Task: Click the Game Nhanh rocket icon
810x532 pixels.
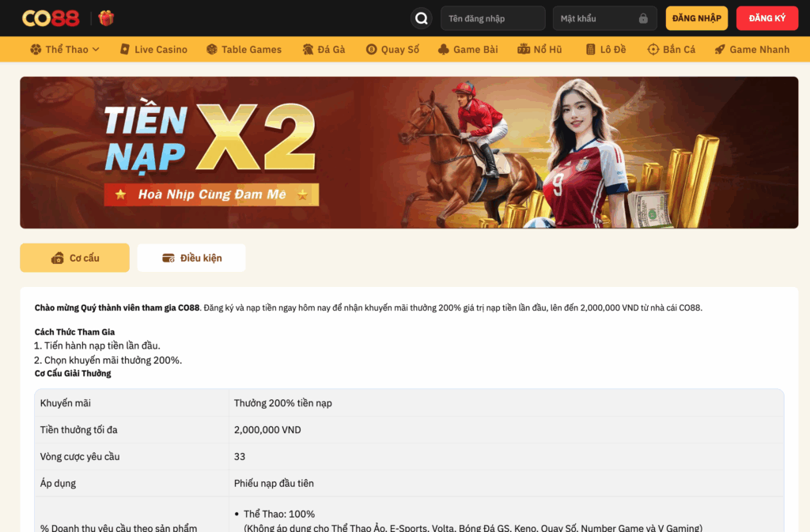Action: pyautogui.click(x=719, y=49)
